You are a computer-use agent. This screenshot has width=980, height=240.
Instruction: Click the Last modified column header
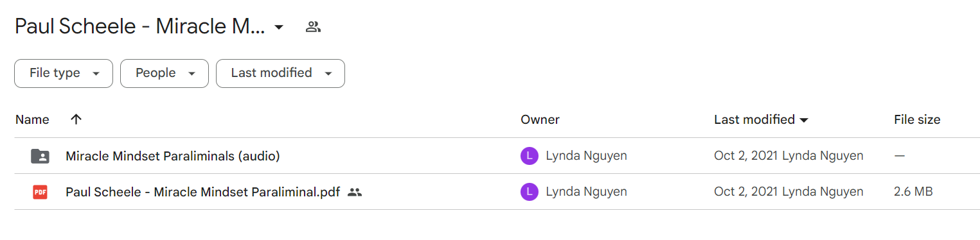(x=754, y=119)
